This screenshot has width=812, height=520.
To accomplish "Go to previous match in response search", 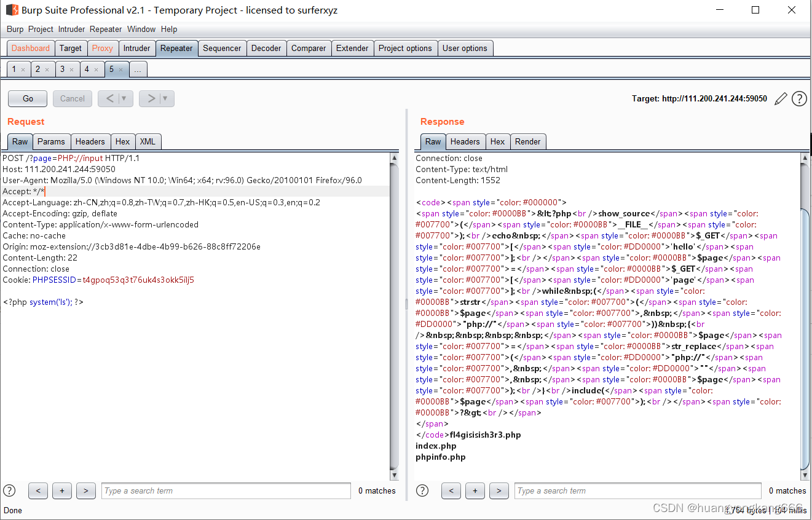I will (x=451, y=490).
